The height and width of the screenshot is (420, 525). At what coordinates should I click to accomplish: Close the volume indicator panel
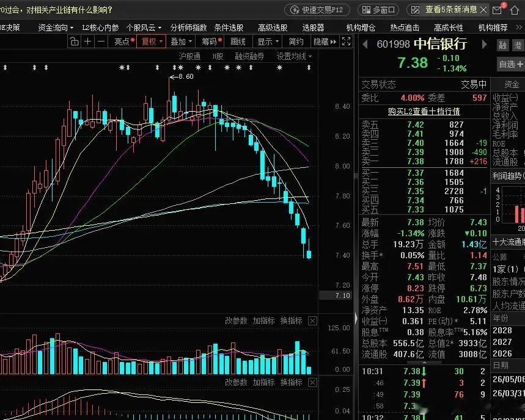pos(312,321)
